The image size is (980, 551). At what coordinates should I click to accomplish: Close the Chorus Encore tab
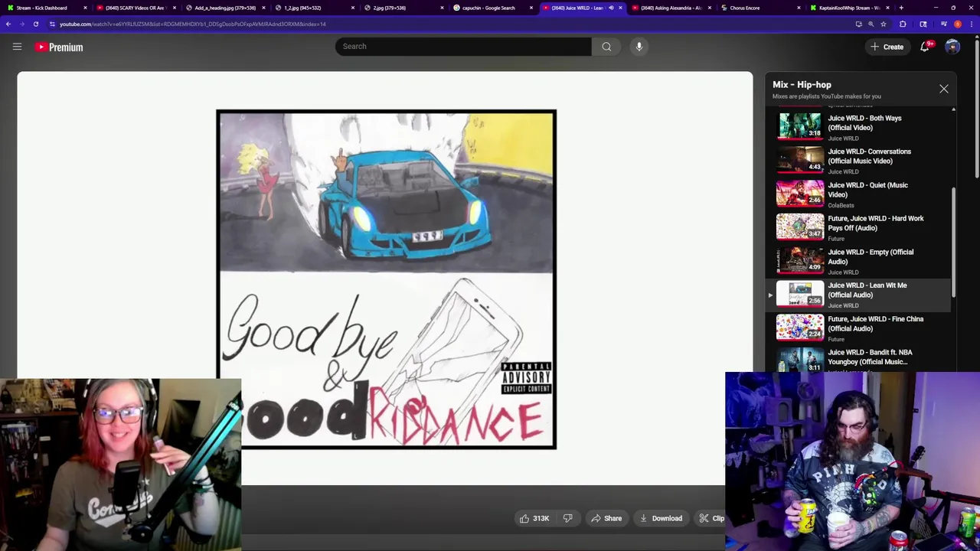(799, 8)
